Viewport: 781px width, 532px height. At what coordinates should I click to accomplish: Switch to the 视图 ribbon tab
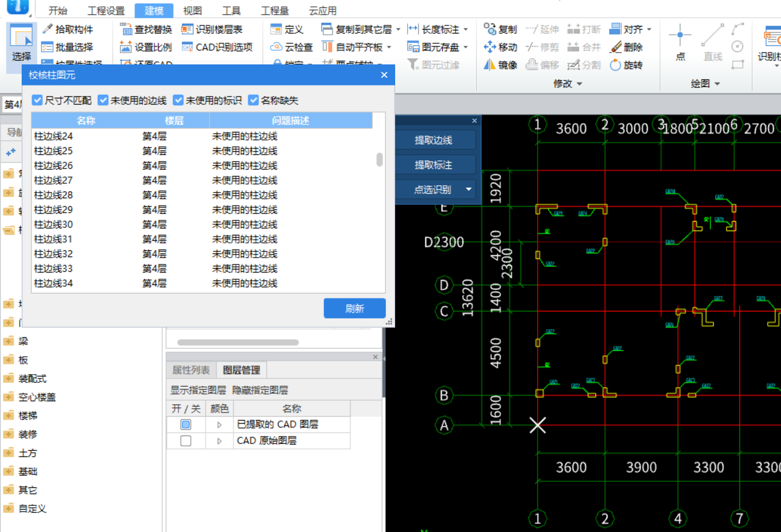coord(193,11)
